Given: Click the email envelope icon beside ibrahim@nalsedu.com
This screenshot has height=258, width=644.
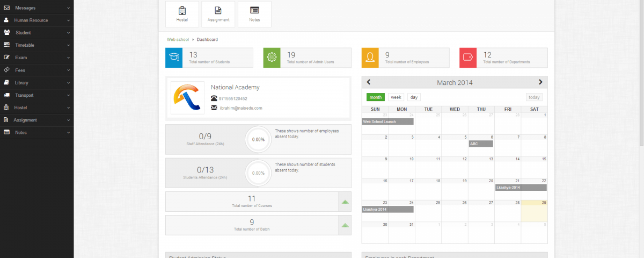Looking at the screenshot, I should (214, 108).
